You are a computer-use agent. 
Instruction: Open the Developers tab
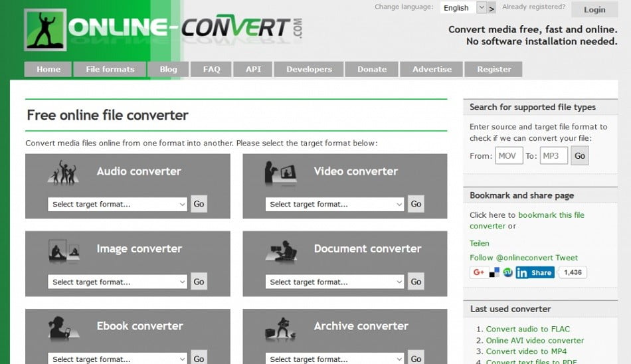[x=309, y=69]
